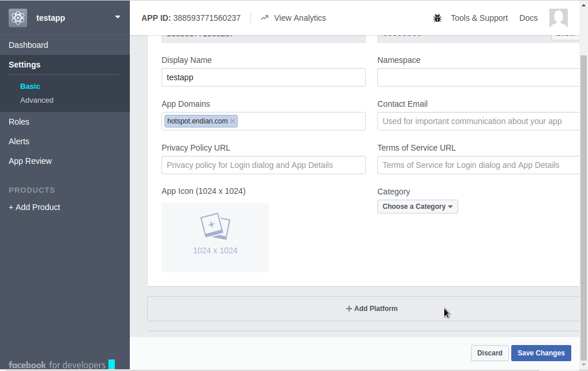Click the Add Platform button
The image size is (588, 371).
pos(372,309)
